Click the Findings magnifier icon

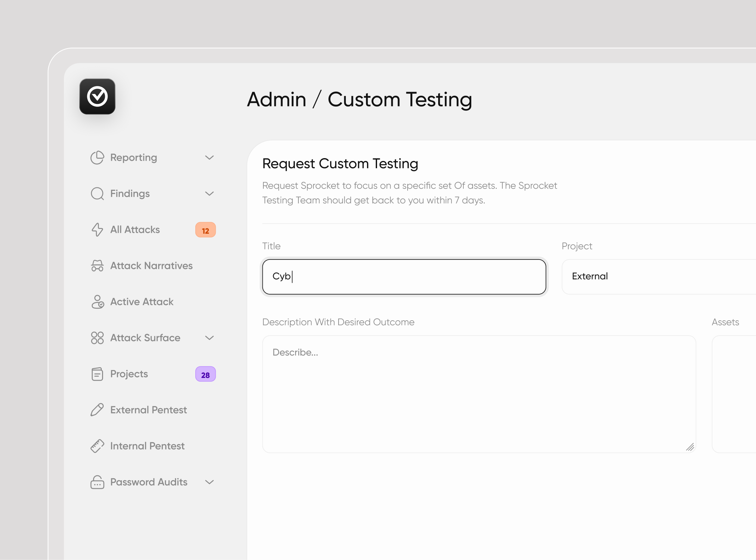pyautogui.click(x=97, y=194)
